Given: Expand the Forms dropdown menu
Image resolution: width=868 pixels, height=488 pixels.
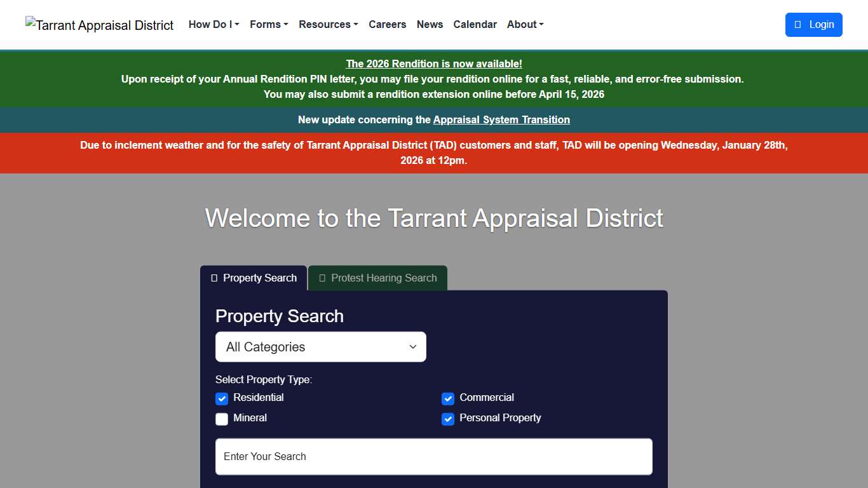Looking at the screenshot, I should click(x=268, y=24).
